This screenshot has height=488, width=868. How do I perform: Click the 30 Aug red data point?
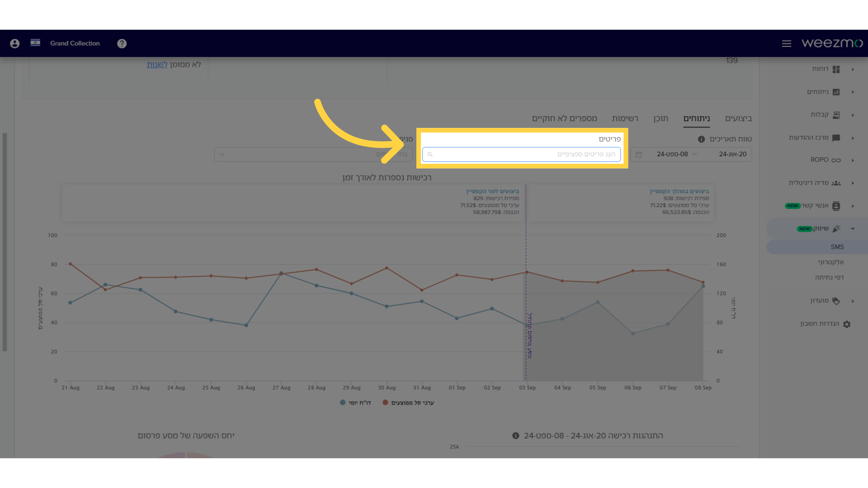(x=387, y=268)
